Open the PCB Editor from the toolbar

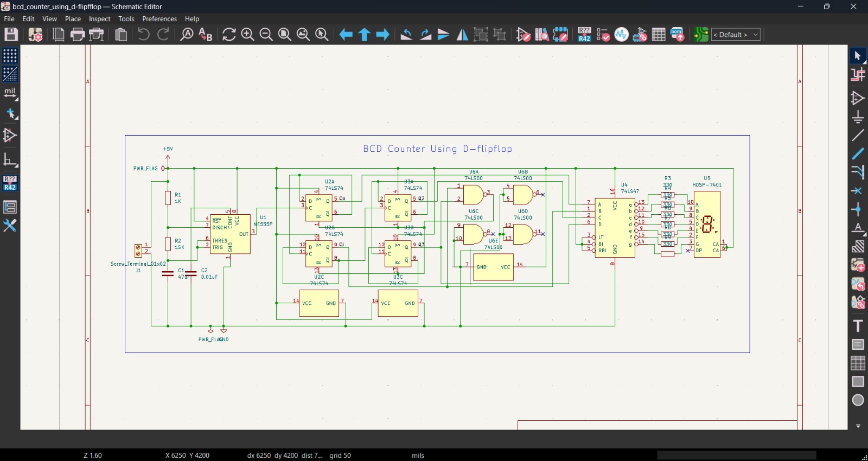click(x=701, y=35)
